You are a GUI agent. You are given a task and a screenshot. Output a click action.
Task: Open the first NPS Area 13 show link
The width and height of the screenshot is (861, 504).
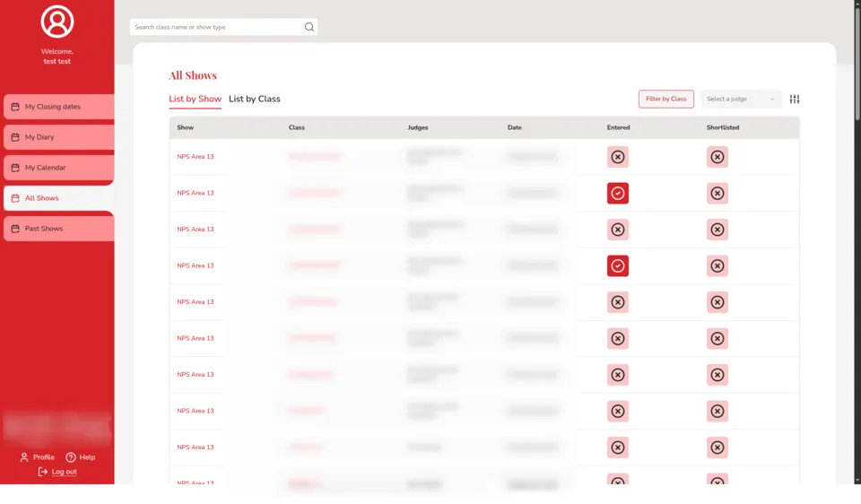[195, 156]
